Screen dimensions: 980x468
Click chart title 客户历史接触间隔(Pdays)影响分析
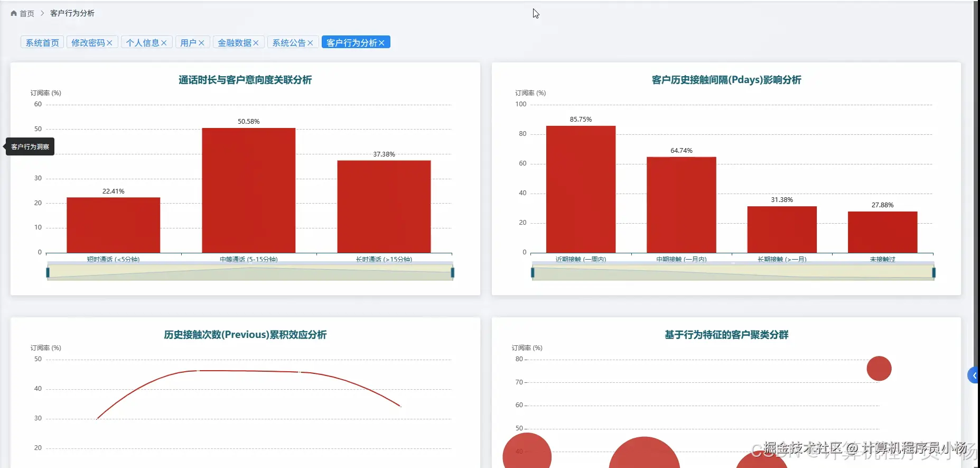[726, 80]
